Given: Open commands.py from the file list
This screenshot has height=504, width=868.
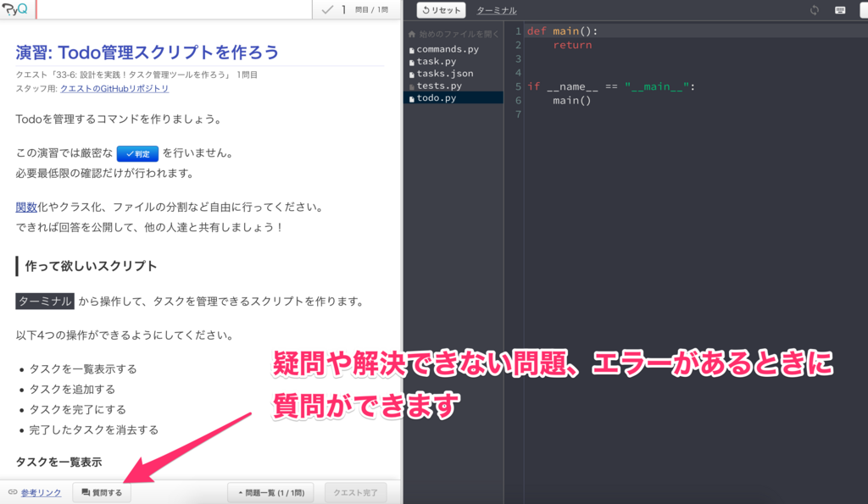Looking at the screenshot, I should pyautogui.click(x=448, y=48).
